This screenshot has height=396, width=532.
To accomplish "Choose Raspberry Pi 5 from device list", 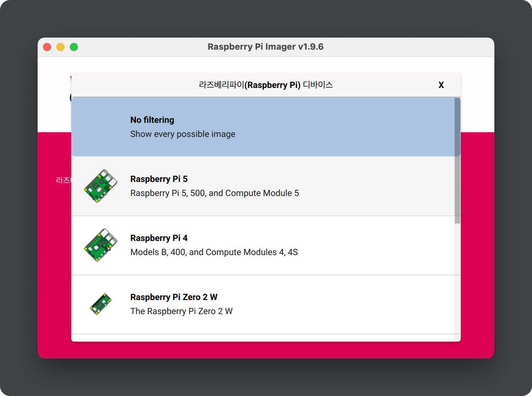I will coord(263,186).
